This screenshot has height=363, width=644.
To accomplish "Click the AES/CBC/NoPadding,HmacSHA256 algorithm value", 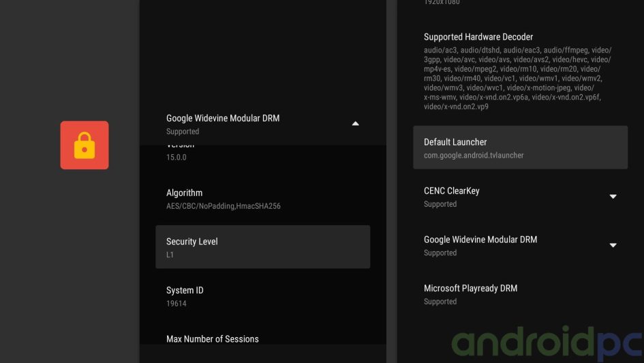I will 223,206.
